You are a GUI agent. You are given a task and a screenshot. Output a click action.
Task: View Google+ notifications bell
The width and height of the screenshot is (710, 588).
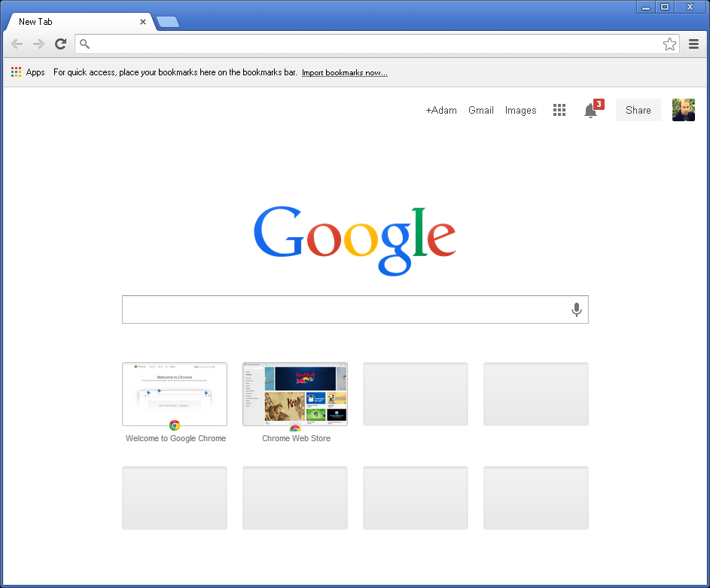coord(591,111)
